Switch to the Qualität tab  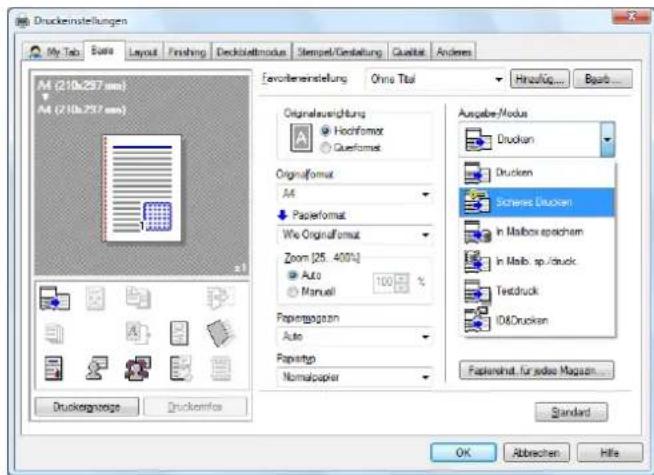[408, 52]
